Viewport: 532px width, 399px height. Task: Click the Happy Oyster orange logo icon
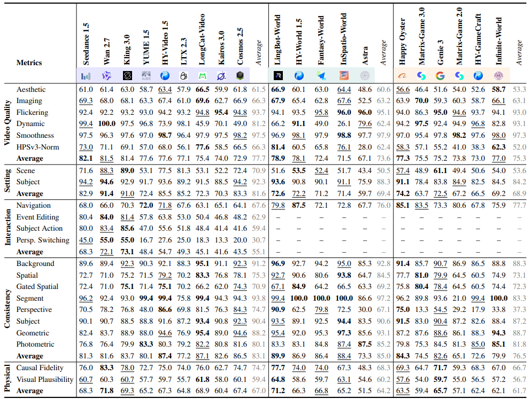point(403,76)
